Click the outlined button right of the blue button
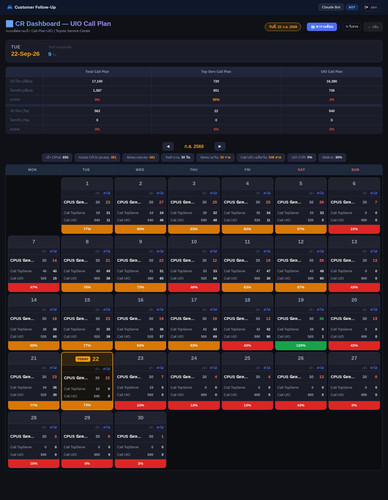This screenshot has height=500, width=388. tap(351, 27)
